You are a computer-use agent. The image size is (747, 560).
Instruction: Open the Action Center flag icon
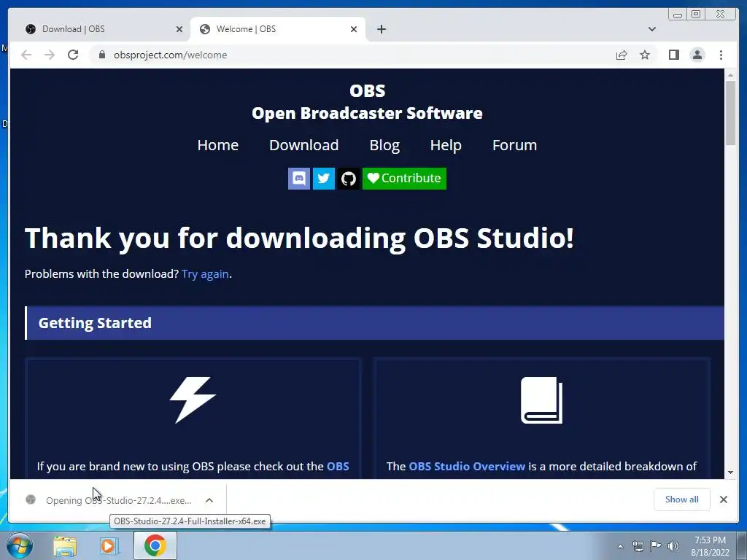click(x=656, y=546)
